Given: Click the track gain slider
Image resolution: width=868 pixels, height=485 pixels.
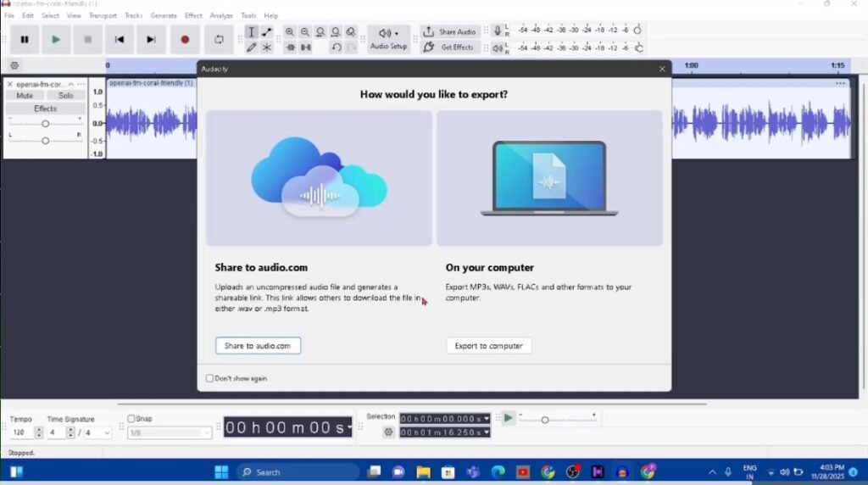Looking at the screenshot, I should [46, 124].
